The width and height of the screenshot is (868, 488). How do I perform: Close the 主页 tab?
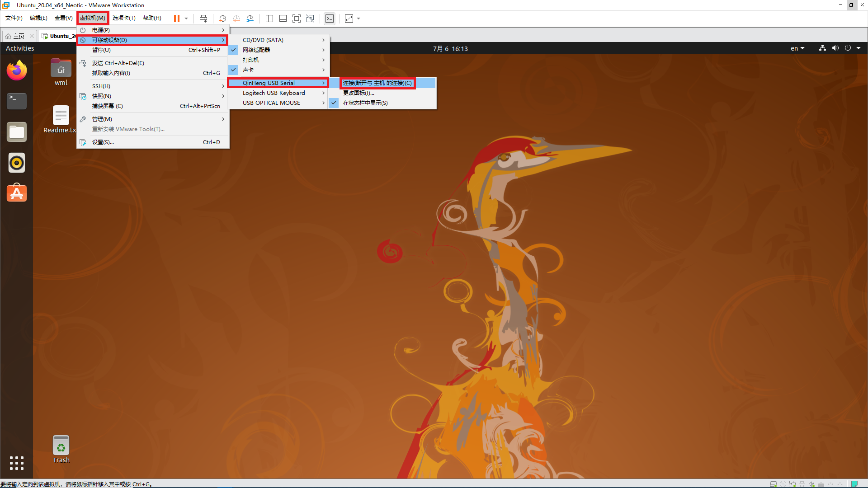coord(32,36)
